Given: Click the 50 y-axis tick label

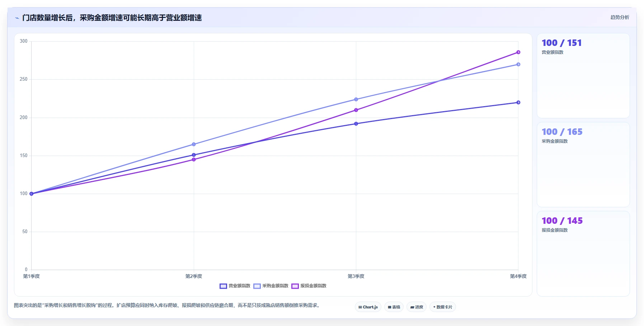Looking at the screenshot, I should (25, 232).
